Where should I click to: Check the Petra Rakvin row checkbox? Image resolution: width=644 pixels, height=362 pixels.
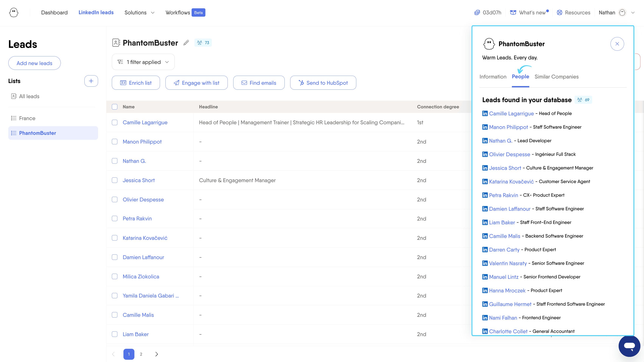pyautogui.click(x=115, y=219)
